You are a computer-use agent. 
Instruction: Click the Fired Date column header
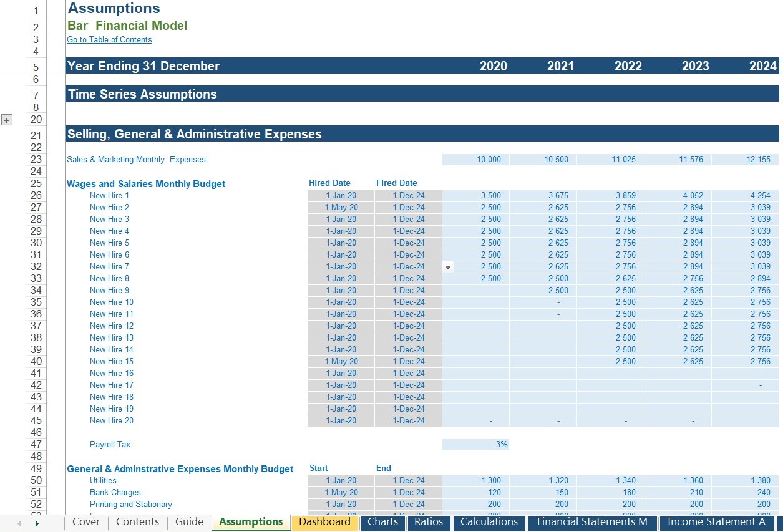click(x=397, y=183)
